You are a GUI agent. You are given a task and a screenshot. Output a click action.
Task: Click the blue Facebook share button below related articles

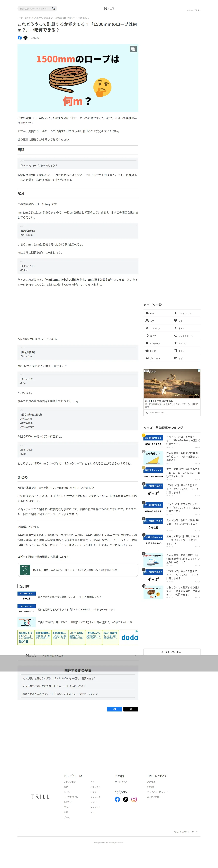point(114,709)
